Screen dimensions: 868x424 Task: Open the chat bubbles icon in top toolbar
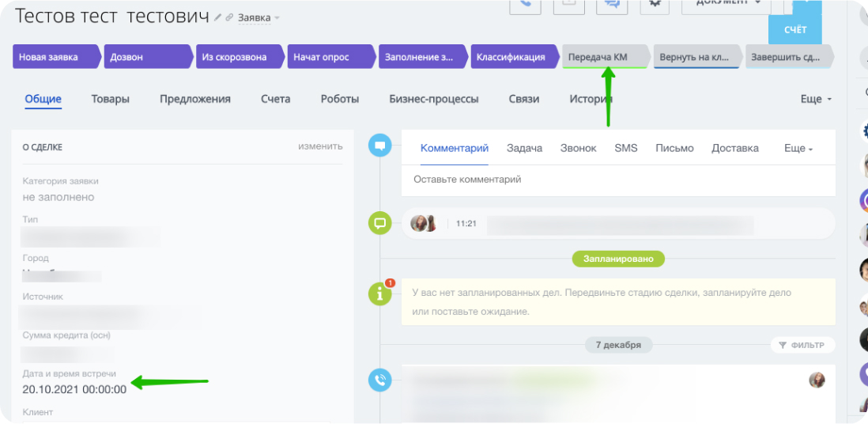(611, 5)
